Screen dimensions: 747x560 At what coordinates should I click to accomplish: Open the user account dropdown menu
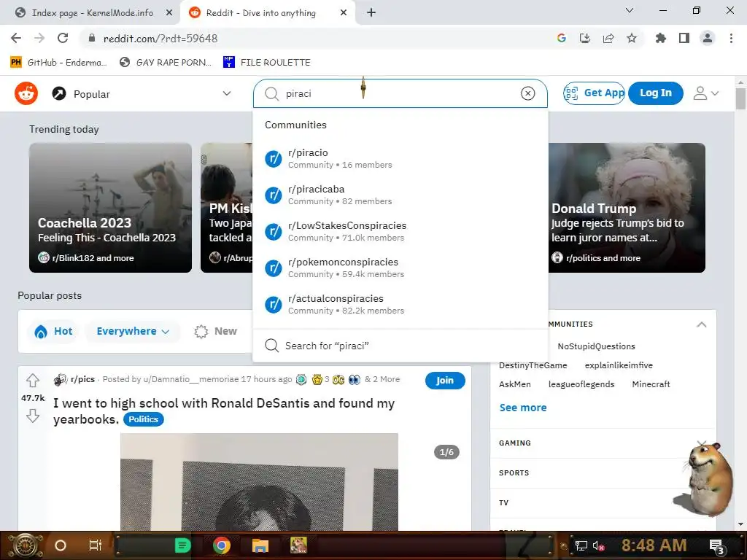[705, 93]
